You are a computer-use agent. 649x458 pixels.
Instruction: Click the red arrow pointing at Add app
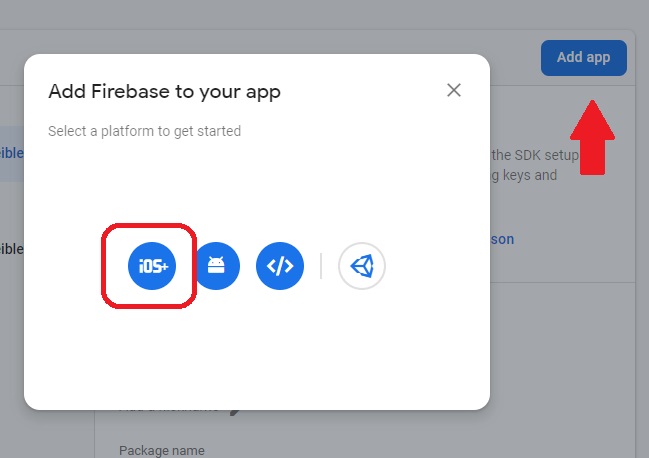[592, 137]
